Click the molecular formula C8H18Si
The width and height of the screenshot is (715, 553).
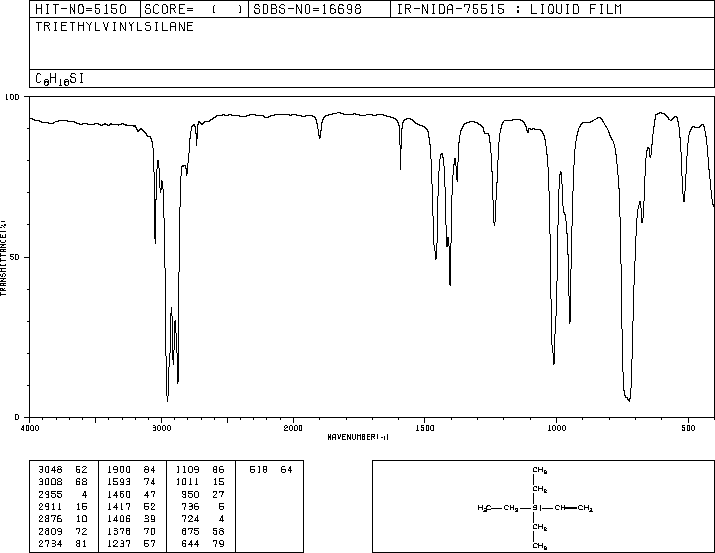(x=60, y=79)
